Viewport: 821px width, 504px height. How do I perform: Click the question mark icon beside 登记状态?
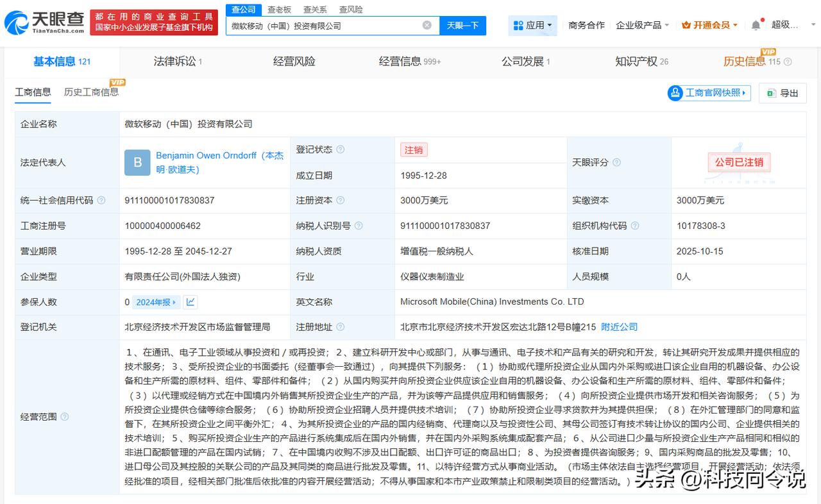(x=341, y=149)
